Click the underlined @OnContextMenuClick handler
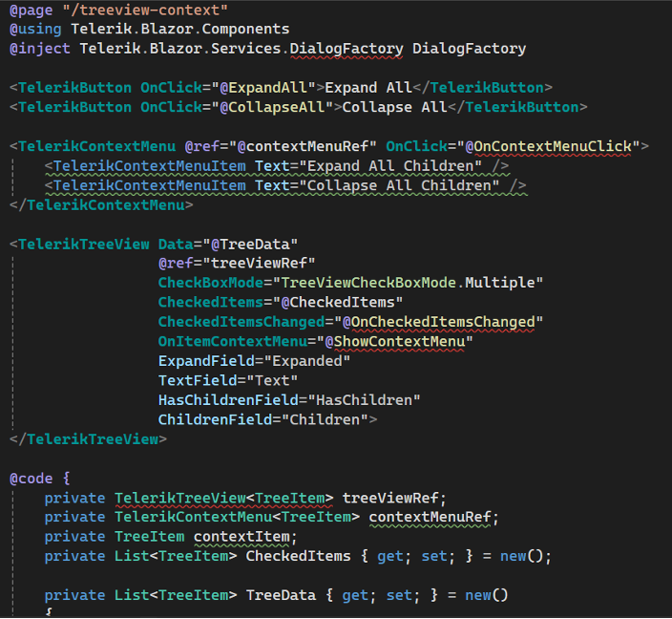This screenshot has width=672, height=619. point(548,146)
